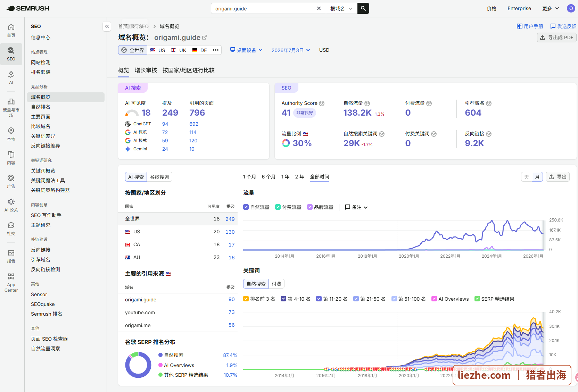Switch to Compare by Countries tab

pos(189,70)
